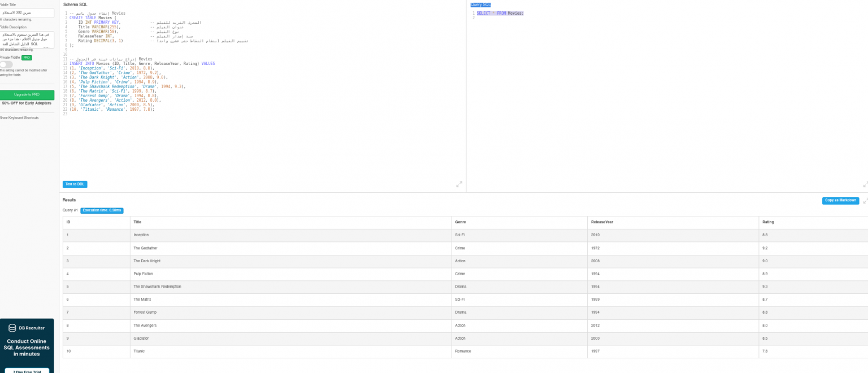
Task: Click the Rating column header
Action: [x=768, y=222]
